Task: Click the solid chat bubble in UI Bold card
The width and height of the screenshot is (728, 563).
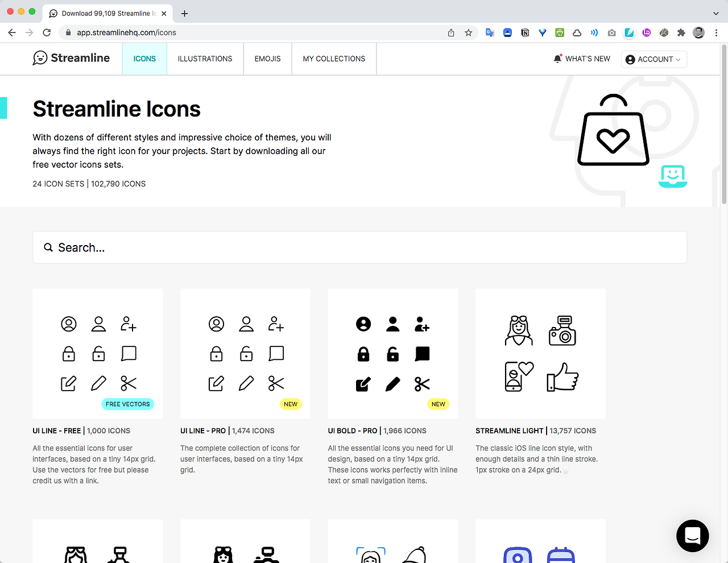Action: coord(423,354)
